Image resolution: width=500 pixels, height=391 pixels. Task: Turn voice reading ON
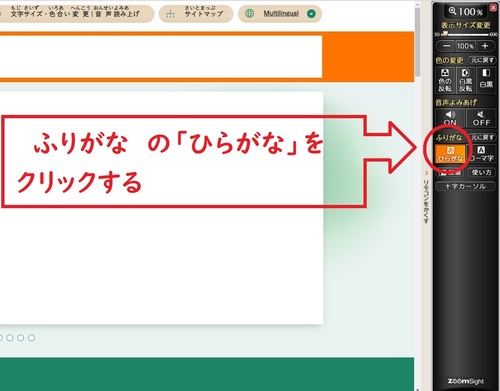pyautogui.click(x=450, y=118)
